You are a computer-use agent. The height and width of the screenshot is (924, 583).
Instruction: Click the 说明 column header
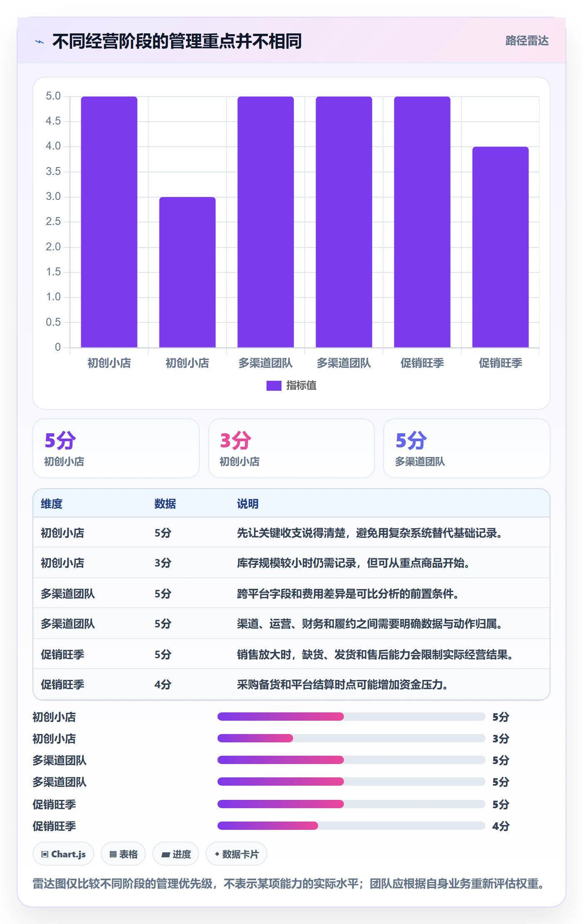coord(248,504)
